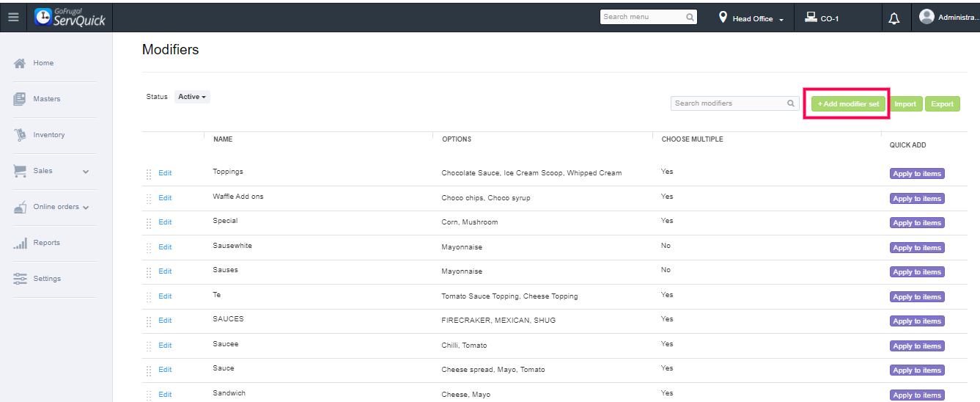Expand the Online orders chevron
This screenshot has height=402, width=980.
pyautogui.click(x=86, y=208)
